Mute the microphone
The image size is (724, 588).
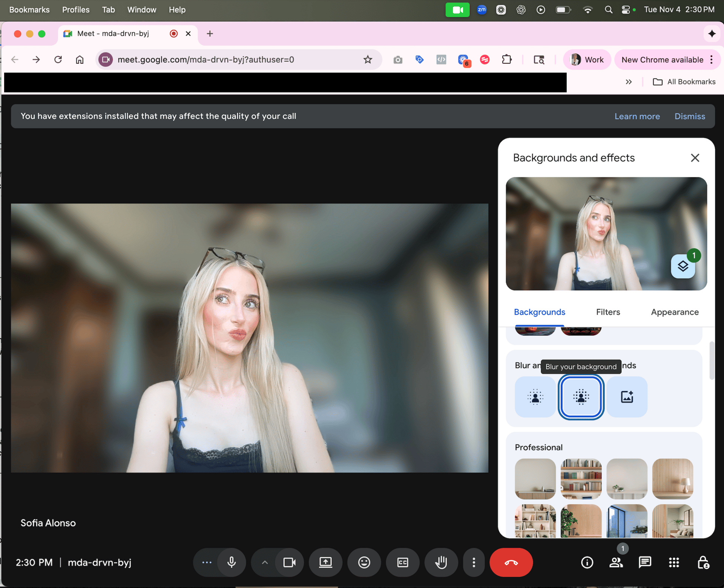click(232, 562)
